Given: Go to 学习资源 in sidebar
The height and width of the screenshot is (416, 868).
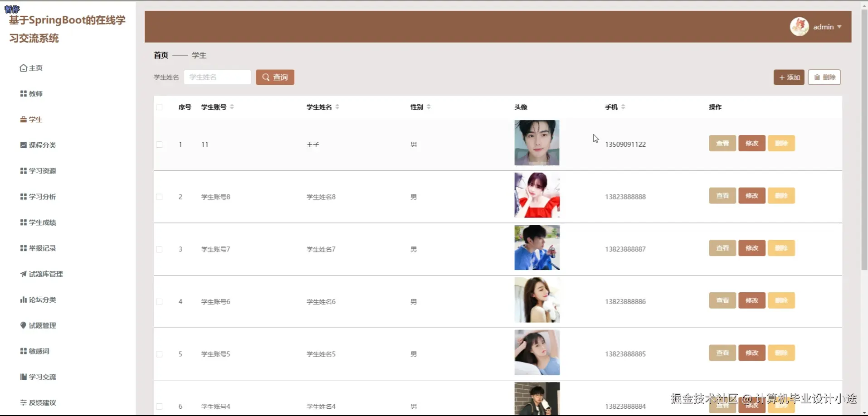Looking at the screenshot, I should tap(38, 171).
